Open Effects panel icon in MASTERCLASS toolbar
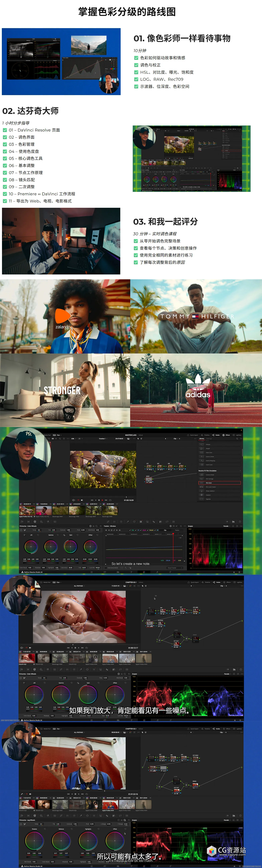Viewport: 262px width, 868px height. coord(226,435)
